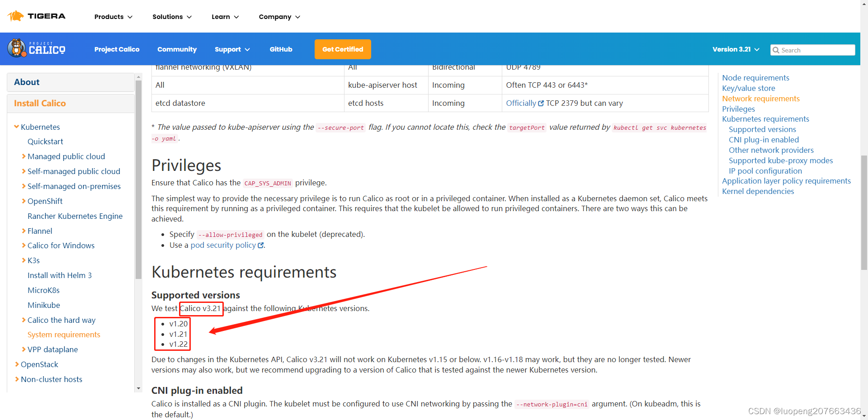Expand the OpenShift sidebar section
The image size is (868, 420).
pos(24,201)
